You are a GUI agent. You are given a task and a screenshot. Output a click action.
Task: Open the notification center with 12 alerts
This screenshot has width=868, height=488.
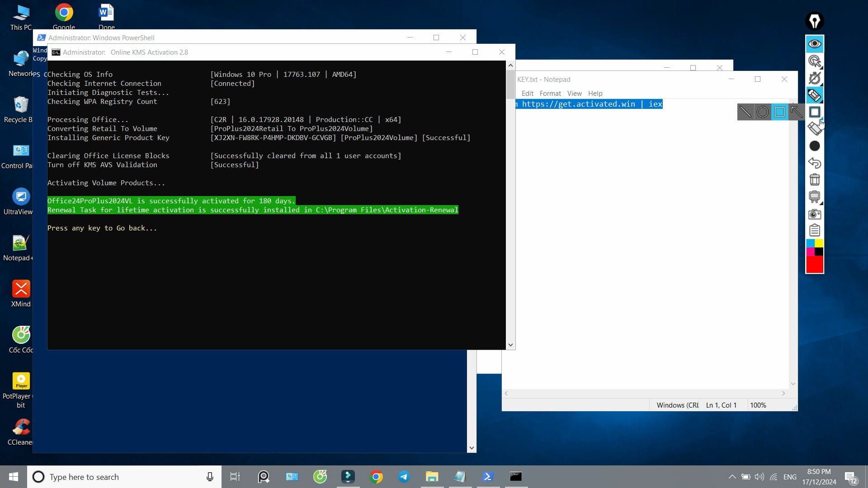[850, 477]
